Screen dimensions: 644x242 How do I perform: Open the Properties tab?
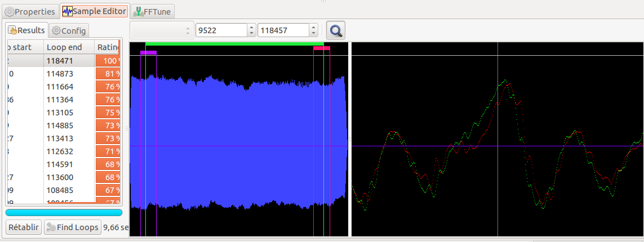pos(29,11)
